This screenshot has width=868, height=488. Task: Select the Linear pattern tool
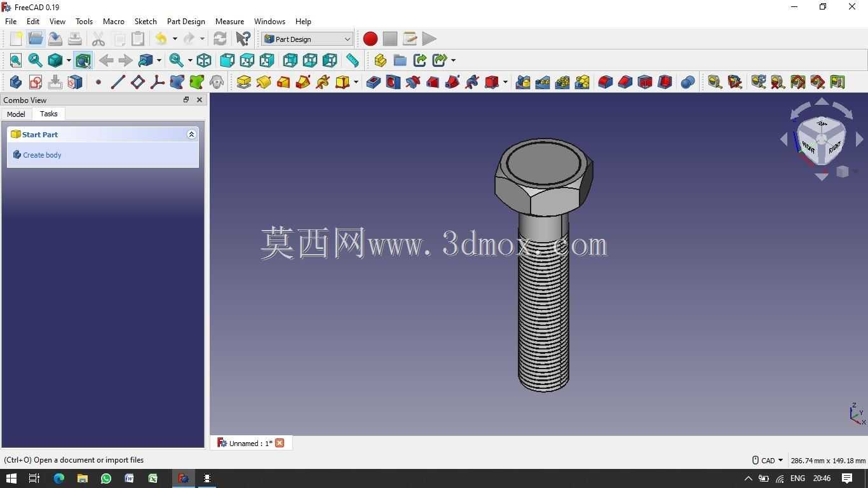tap(543, 82)
